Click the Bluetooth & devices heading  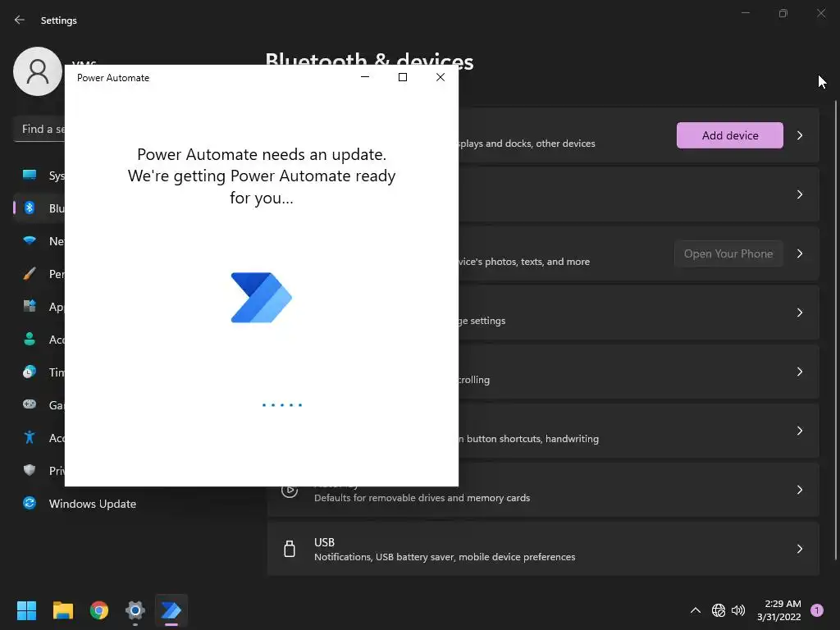click(x=369, y=61)
